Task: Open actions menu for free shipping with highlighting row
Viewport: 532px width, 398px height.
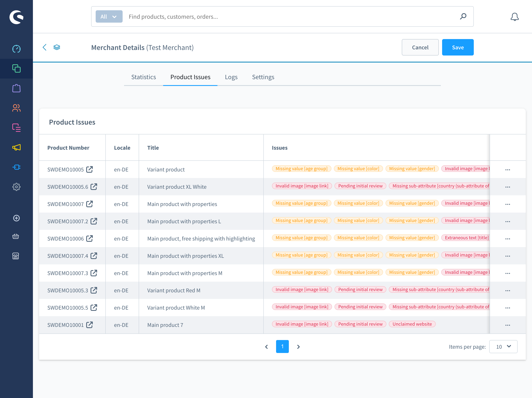Action: pyautogui.click(x=508, y=239)
